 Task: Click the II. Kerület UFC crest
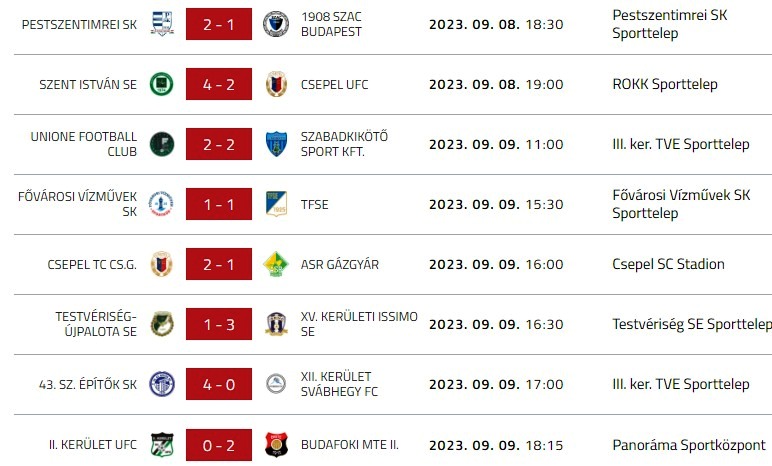pyautogui.click(x=161, y=444)
